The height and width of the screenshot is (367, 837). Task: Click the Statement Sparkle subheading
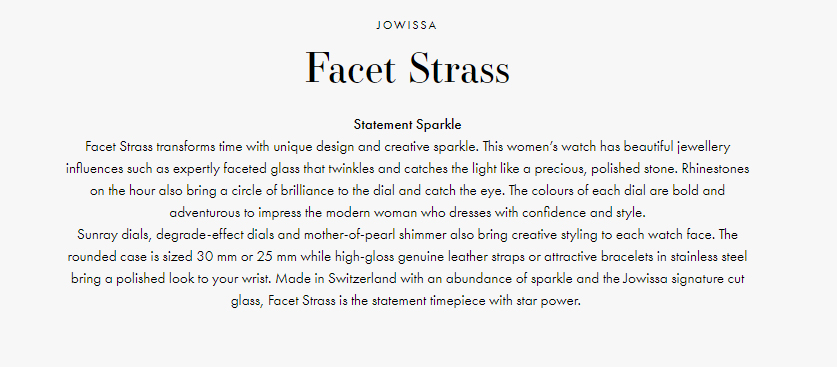point(407,125)
